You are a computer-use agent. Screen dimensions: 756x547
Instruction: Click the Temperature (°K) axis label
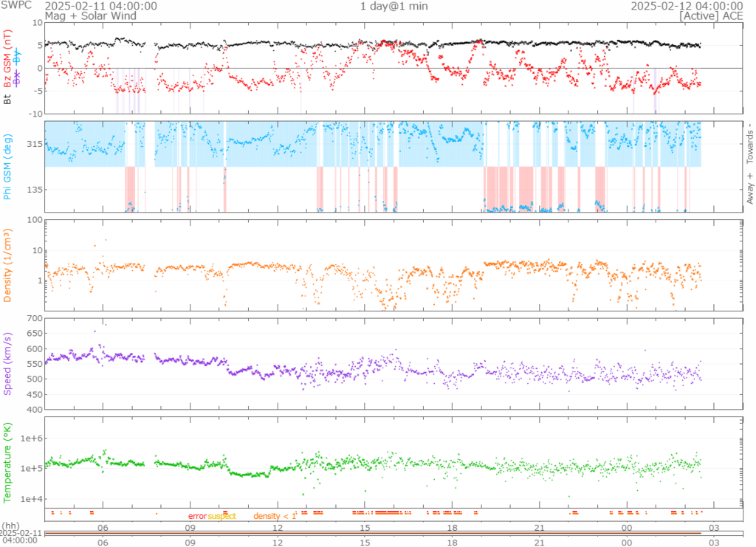pyautogui.click(x=9, y=461)
